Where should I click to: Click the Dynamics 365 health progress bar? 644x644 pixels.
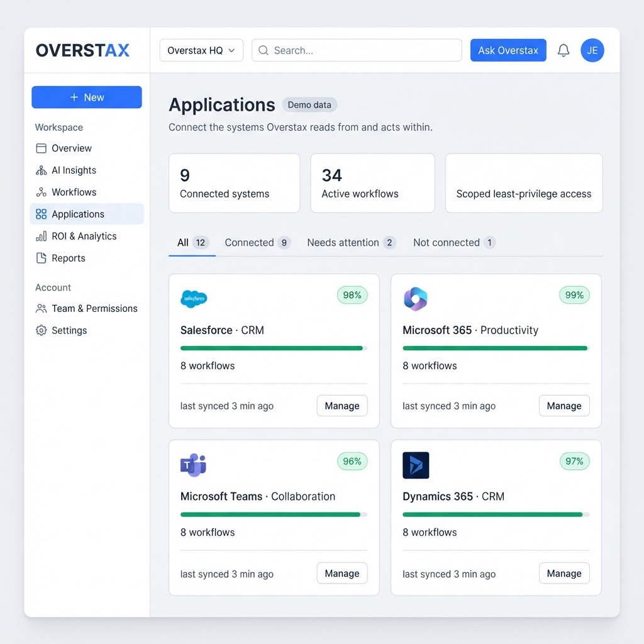coord(496,514)
